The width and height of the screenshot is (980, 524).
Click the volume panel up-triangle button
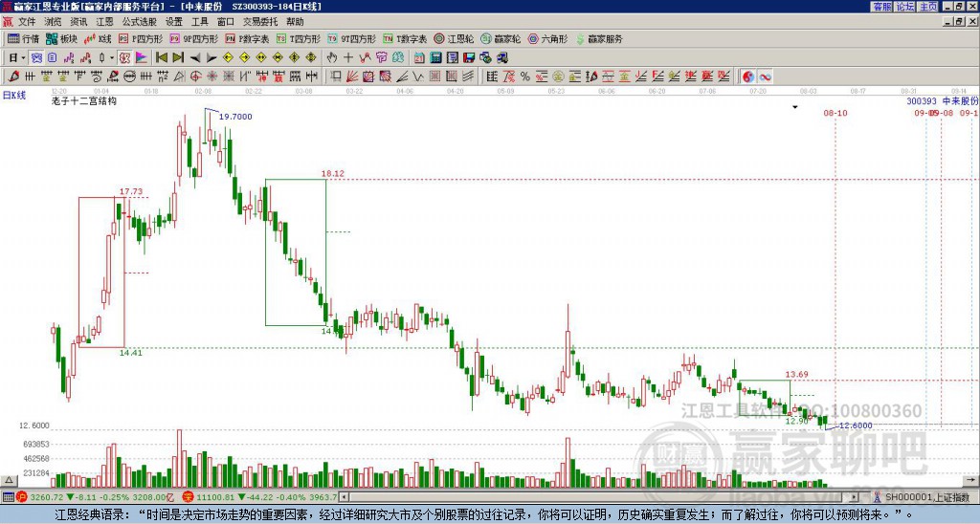[9, 481]
